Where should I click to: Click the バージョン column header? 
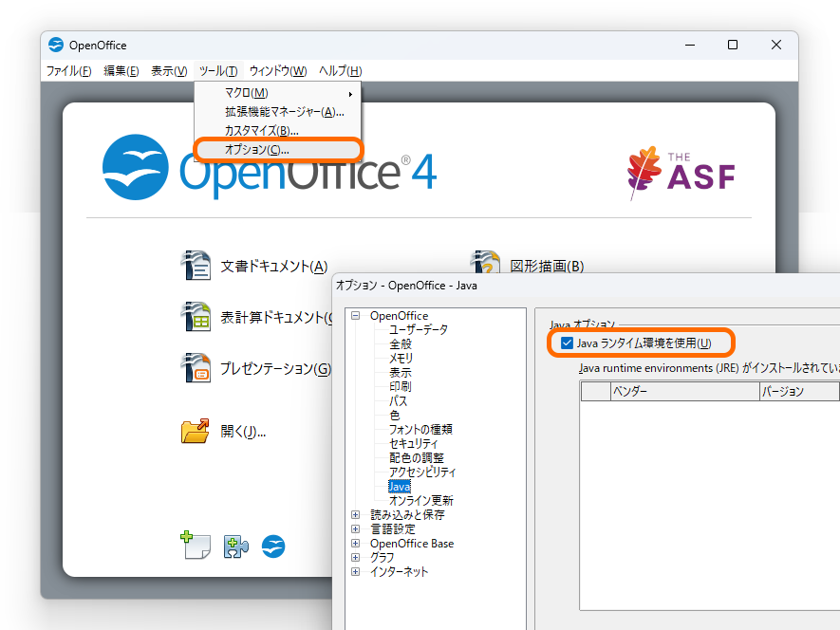click(799, 391)
